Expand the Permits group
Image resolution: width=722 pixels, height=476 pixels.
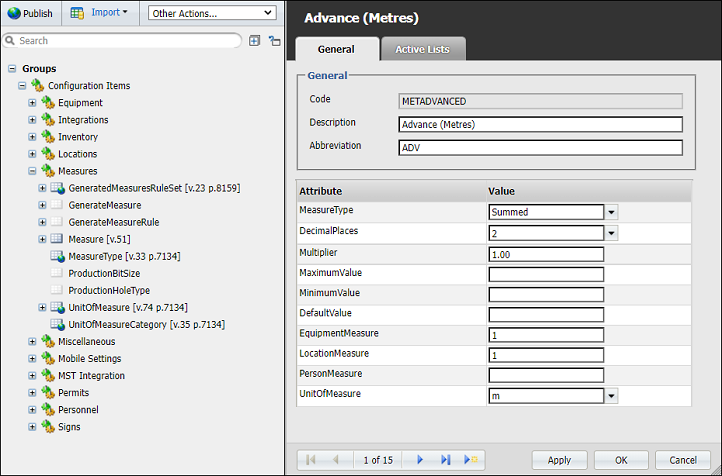click(x=32, y=393)
